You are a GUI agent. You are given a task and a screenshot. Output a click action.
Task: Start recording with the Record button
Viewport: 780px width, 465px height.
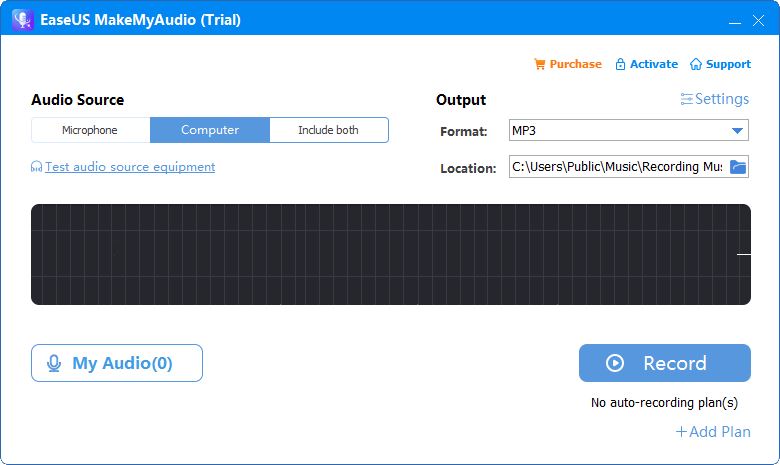(665, 363)
